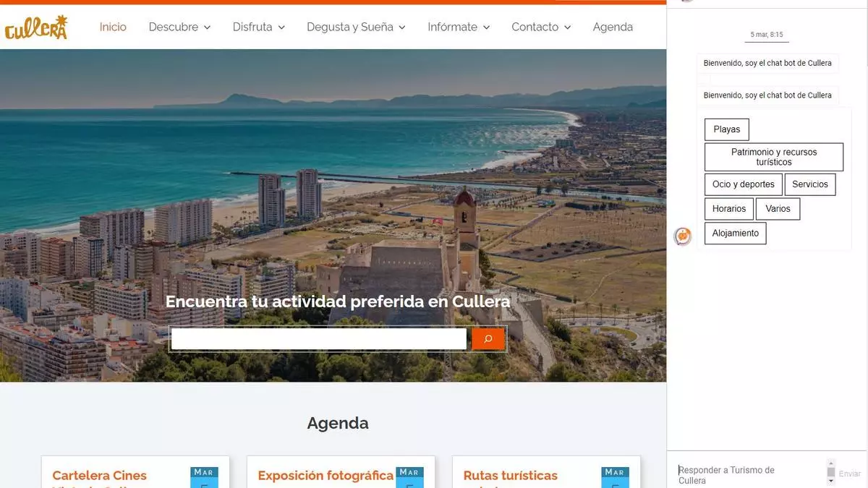Open the Agenda menu item

613,27
